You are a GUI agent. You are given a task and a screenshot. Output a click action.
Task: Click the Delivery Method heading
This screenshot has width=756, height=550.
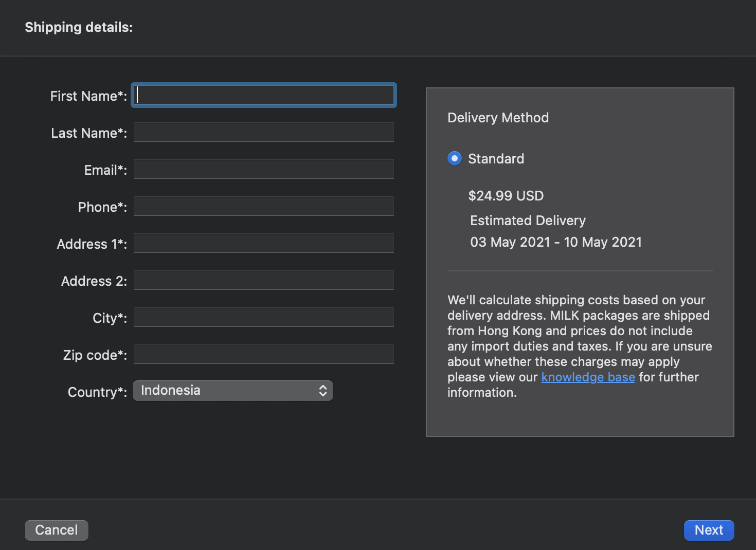click(x=498, y=118)
